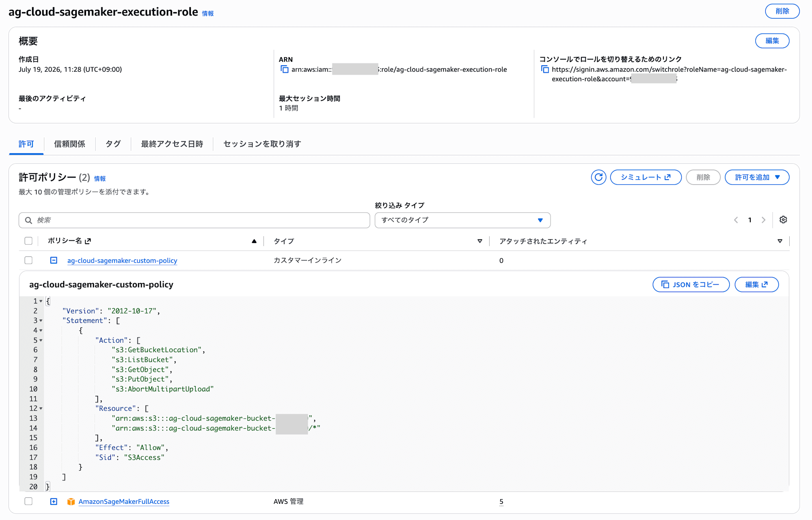Click the 削除 button in the policies panel
This screenshot has height=520, width=812.
click(703, 177)
